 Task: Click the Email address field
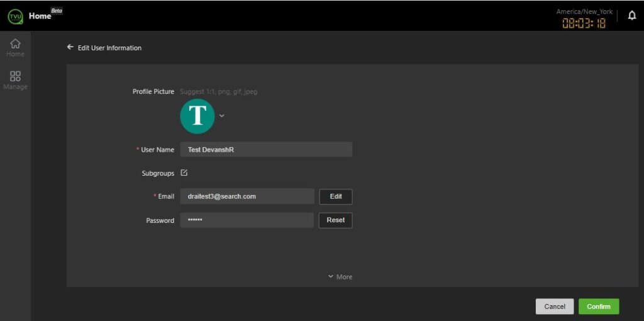point(247,196)
